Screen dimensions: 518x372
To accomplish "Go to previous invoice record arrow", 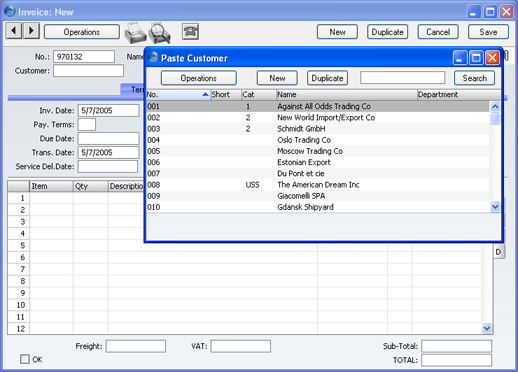I will coord(14,31).
